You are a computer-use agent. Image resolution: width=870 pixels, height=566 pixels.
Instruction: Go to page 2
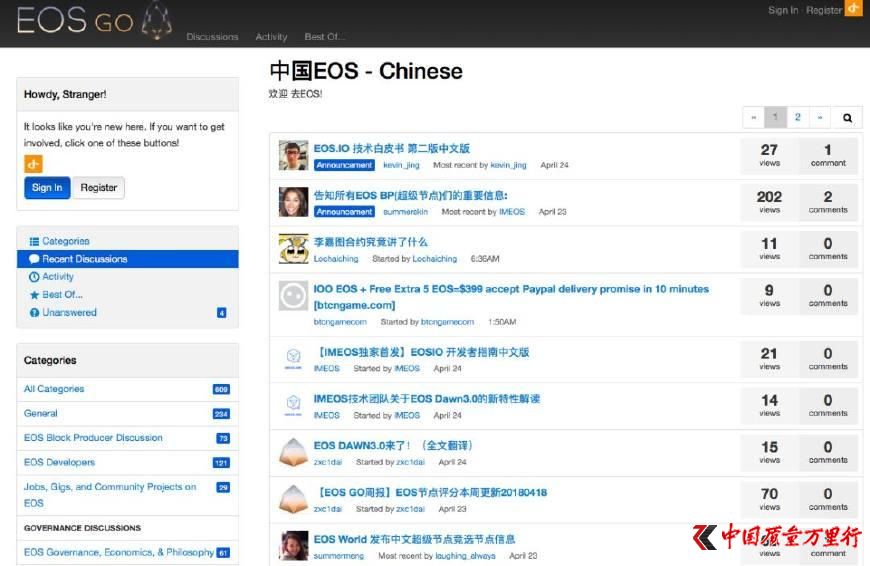[x=797, y=118]
